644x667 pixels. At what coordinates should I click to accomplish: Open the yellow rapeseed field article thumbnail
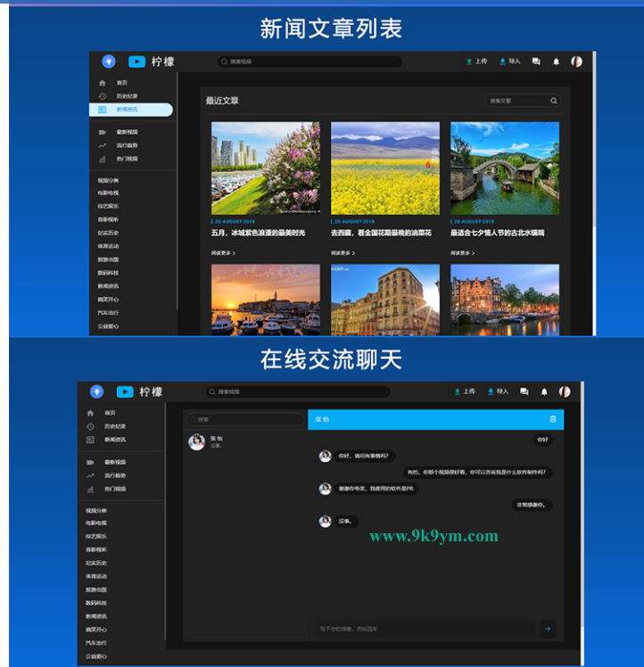pyautogui.click(x=385, y=168)
